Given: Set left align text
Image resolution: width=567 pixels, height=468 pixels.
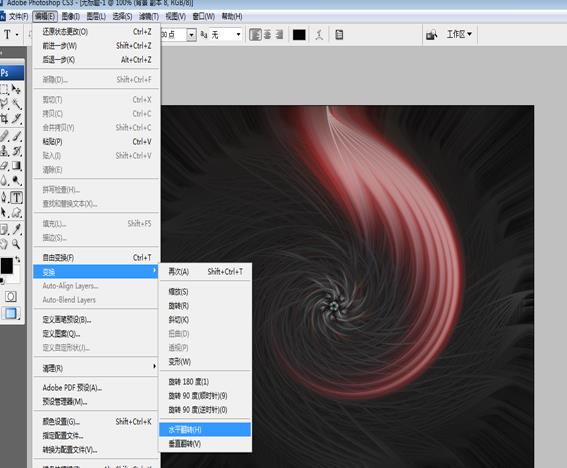Looking at the screenshot, I should click(x=255, y=35).
